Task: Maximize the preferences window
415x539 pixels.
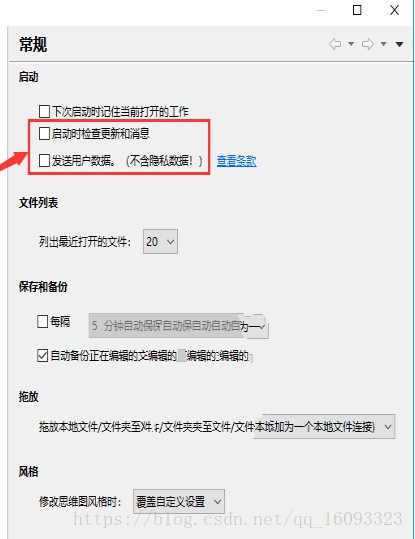Action: click(x=357, y=10)
